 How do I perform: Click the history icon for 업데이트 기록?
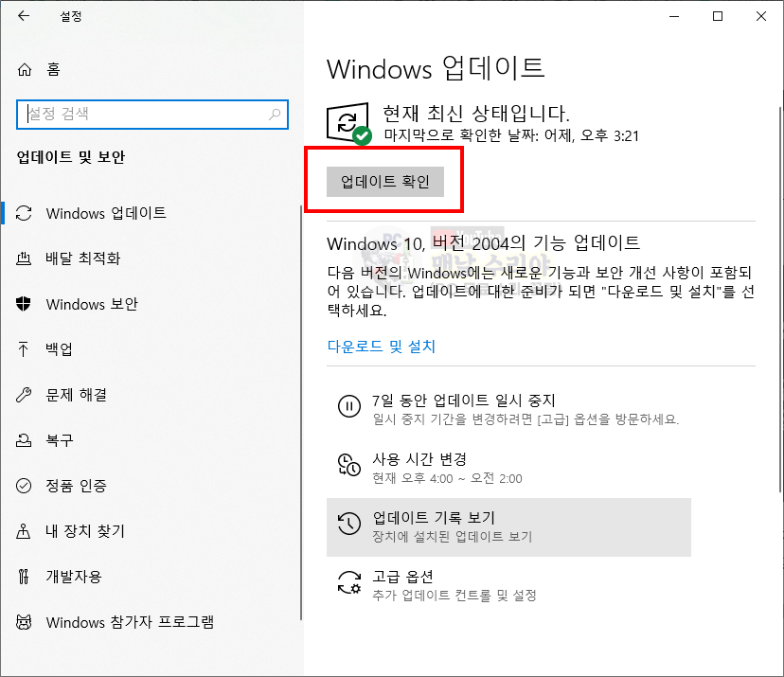pyautogui.click(x=349, y=524)
